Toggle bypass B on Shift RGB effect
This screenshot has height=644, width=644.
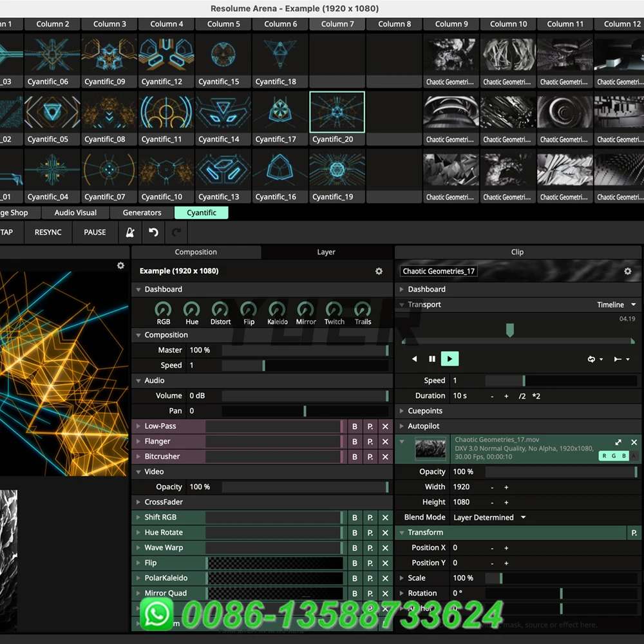tap(354, 518)
